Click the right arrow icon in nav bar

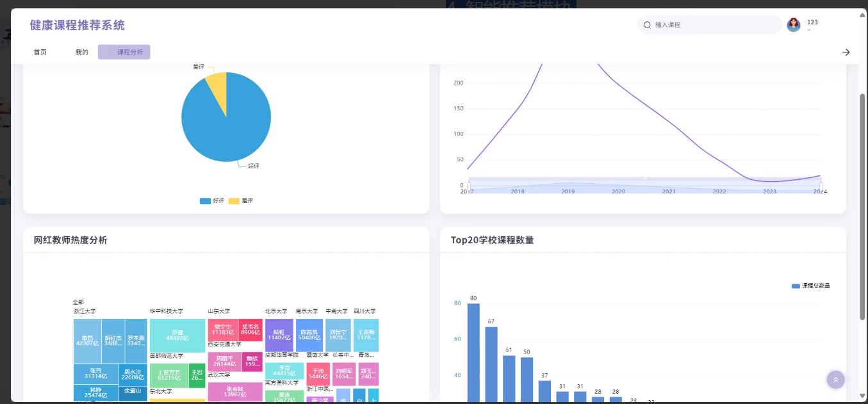(846, 53)
